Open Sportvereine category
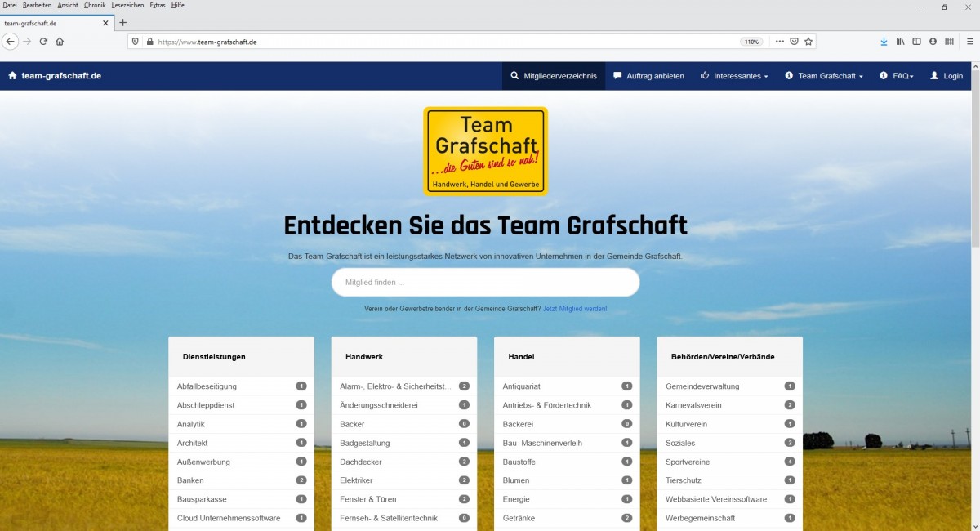Viewport: 980px width, 531px height. tap(730, 462)
